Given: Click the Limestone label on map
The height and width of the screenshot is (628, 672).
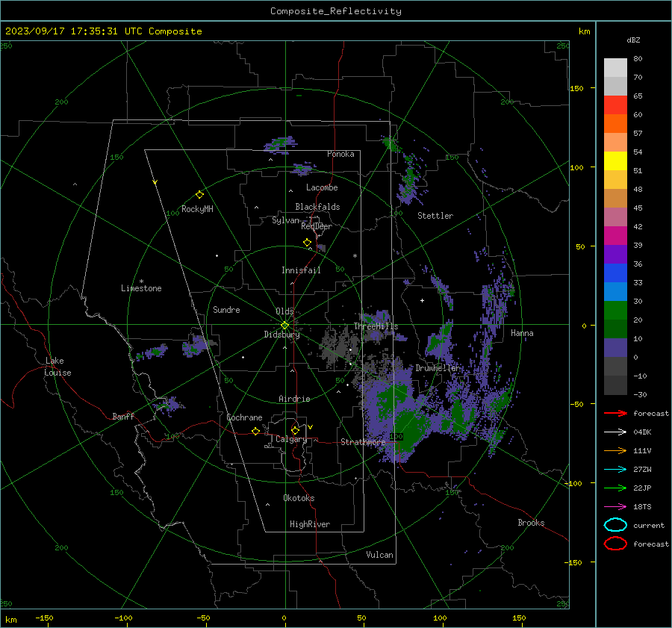Looking at the screenshot, I should click(x=141, y=288).
